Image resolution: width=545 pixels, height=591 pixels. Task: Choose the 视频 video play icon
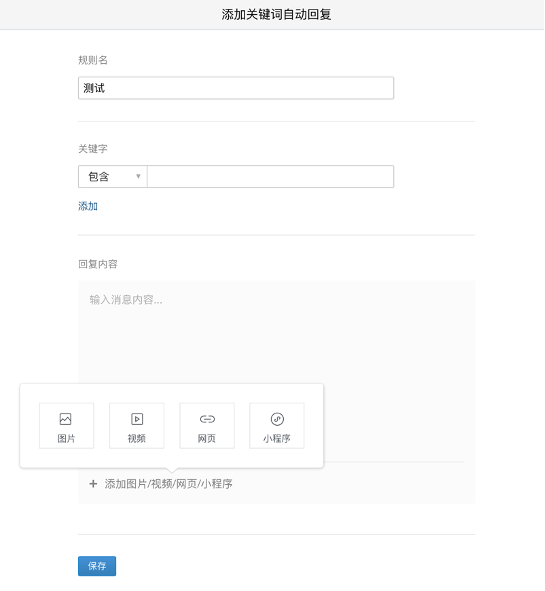pos(137,419)
